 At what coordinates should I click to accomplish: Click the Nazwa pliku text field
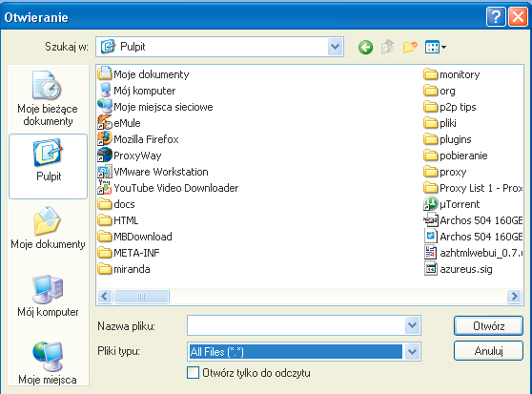(x=296, y=325)
